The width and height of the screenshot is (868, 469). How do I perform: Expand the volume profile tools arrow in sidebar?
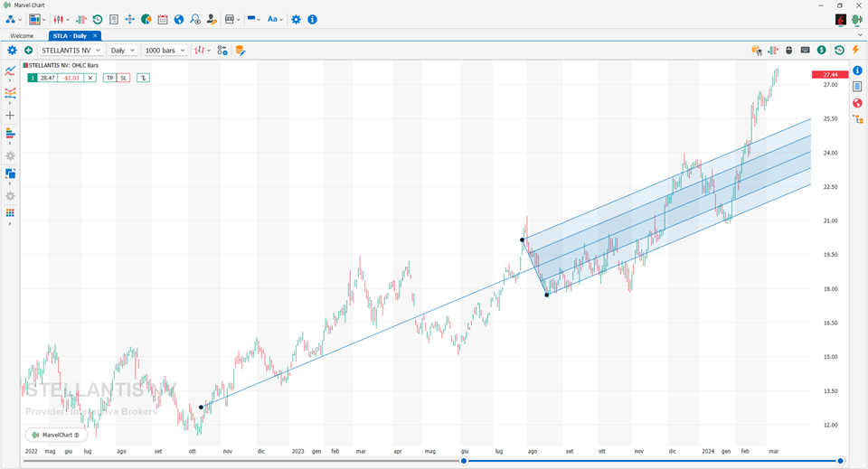[x=10, y=144]
